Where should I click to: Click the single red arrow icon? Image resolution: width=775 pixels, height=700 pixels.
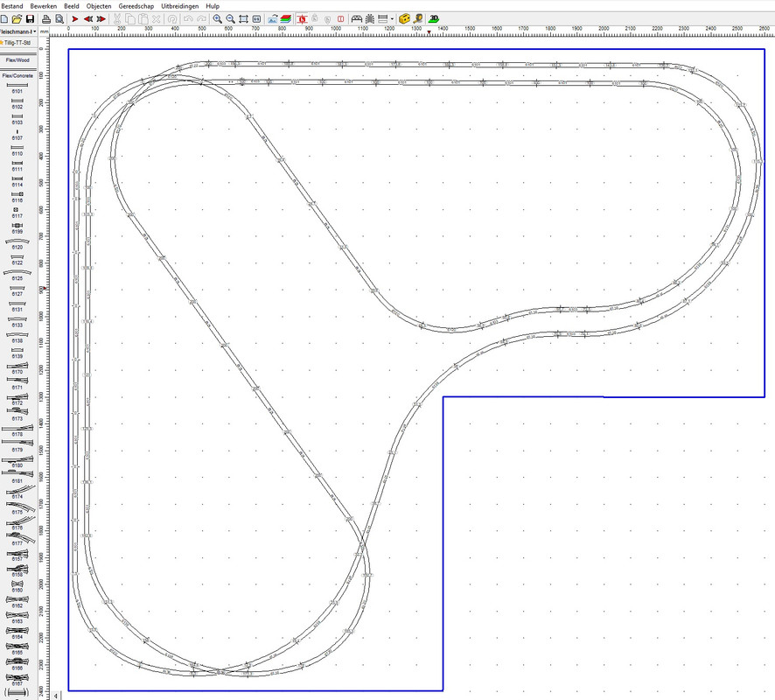[75, 18]
